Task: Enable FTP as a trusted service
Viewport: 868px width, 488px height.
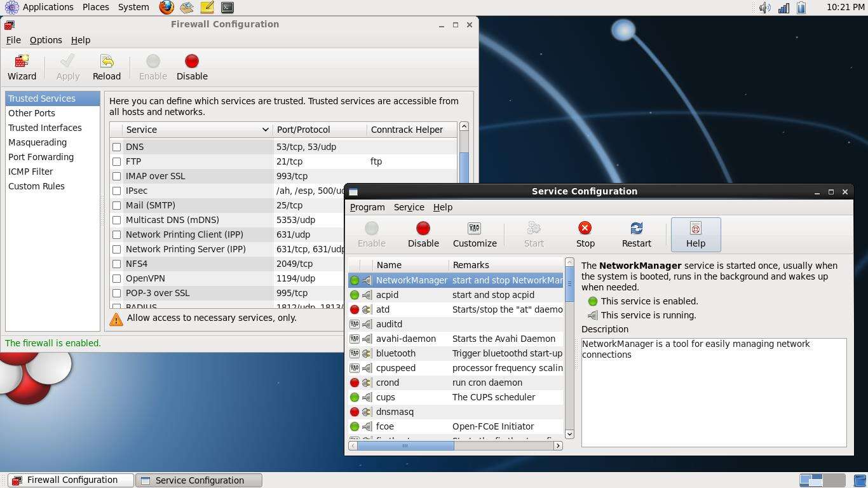Action: 117,161
